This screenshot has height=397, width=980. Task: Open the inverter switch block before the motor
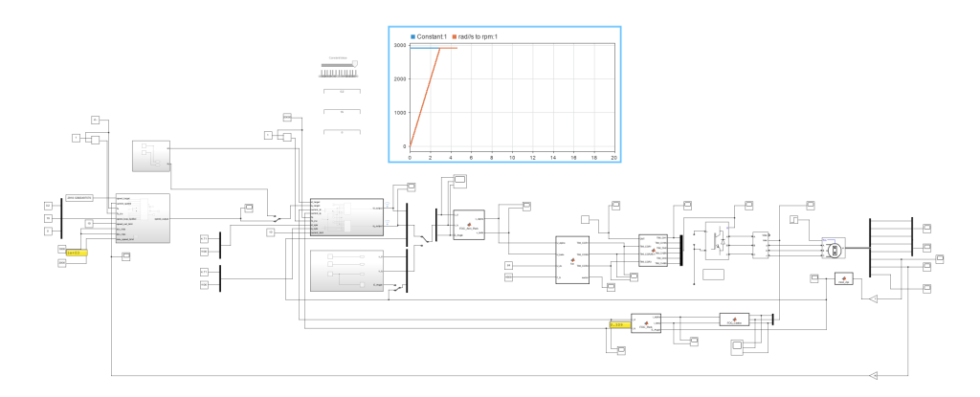[718, 240]
